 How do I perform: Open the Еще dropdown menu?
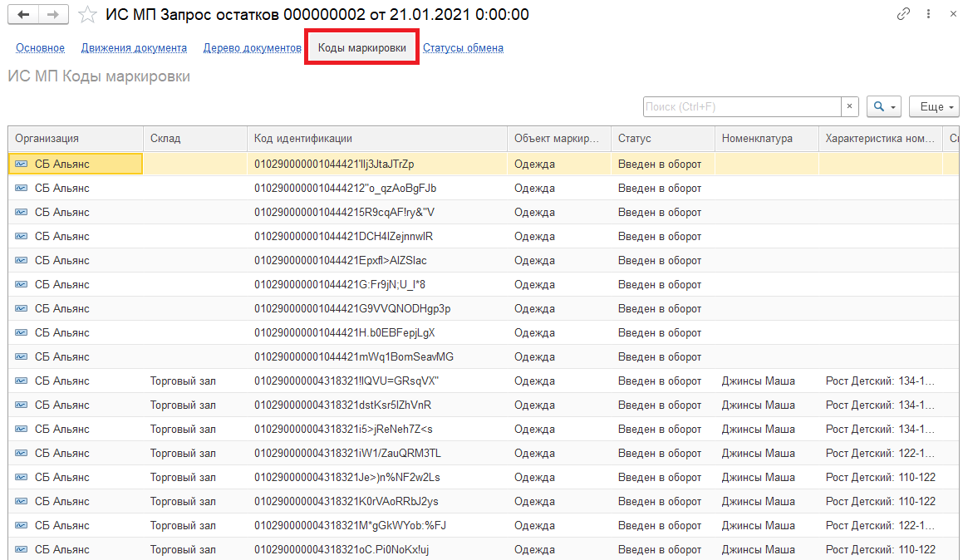(934, 107)
